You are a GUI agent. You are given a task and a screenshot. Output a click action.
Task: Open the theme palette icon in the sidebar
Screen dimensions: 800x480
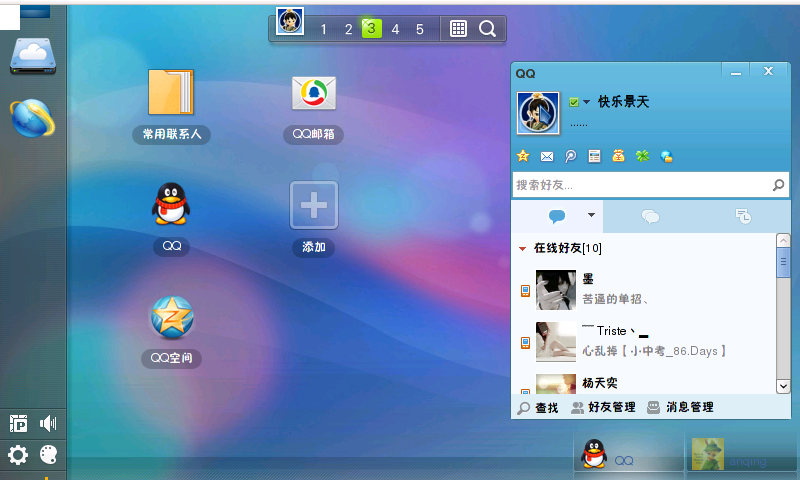coord(48,454)
